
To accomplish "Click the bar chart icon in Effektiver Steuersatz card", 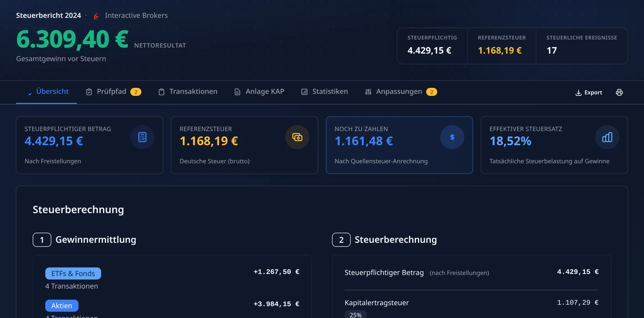I will coord(607,137).
